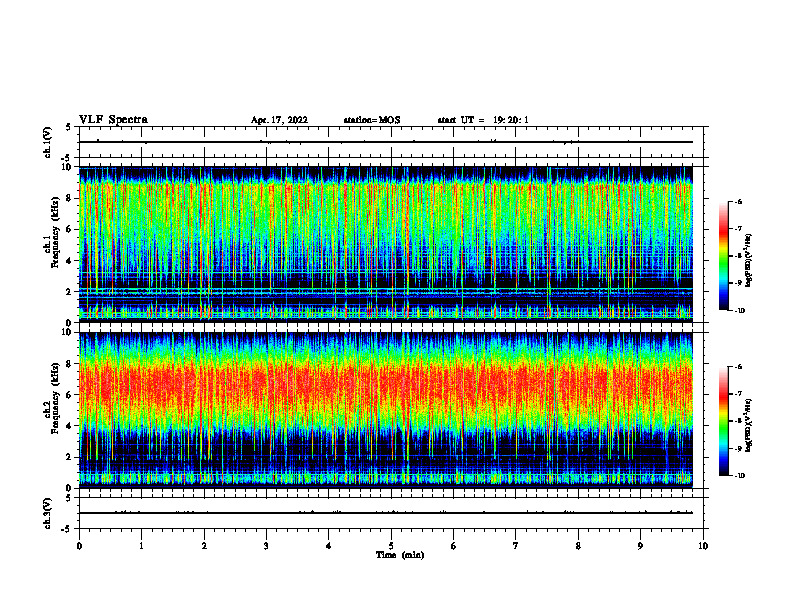This screenshot has height=612, width=792.
Task: Click the 'VLF Spectra' plot title
Action: point(113,120)
